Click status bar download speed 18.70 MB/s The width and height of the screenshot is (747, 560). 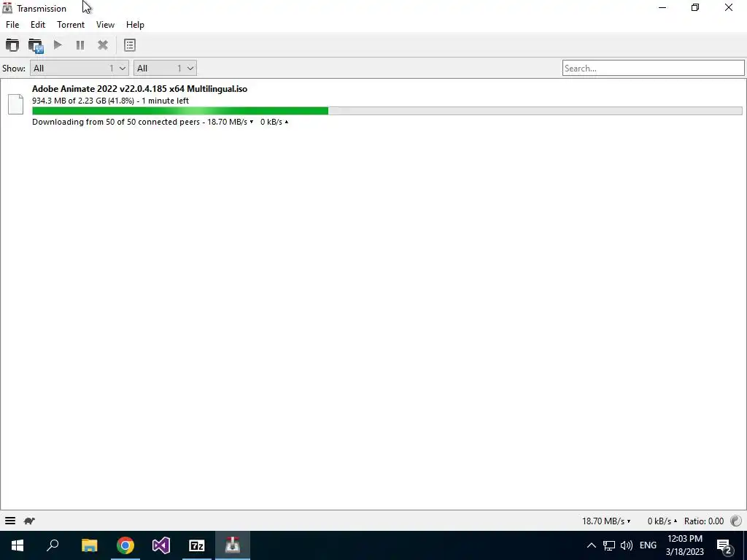[x=606, y=521]
